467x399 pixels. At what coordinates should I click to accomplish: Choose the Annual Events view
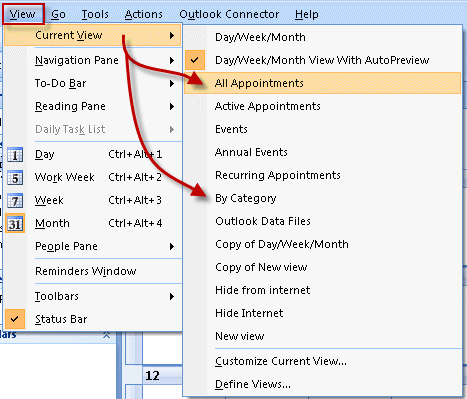tap(323, 152)
